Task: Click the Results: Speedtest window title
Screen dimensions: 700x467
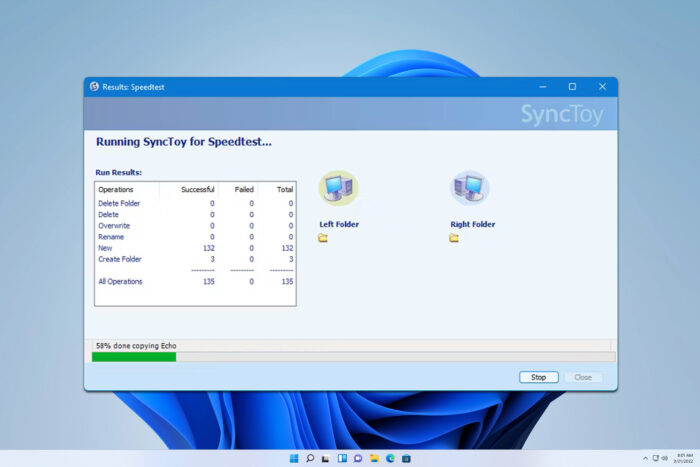Action: click(133, 87)
